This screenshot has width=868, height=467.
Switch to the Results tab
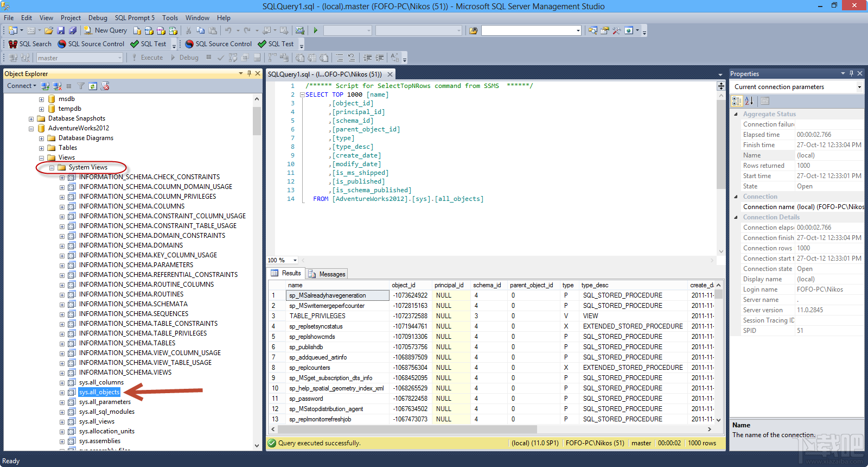286,273
